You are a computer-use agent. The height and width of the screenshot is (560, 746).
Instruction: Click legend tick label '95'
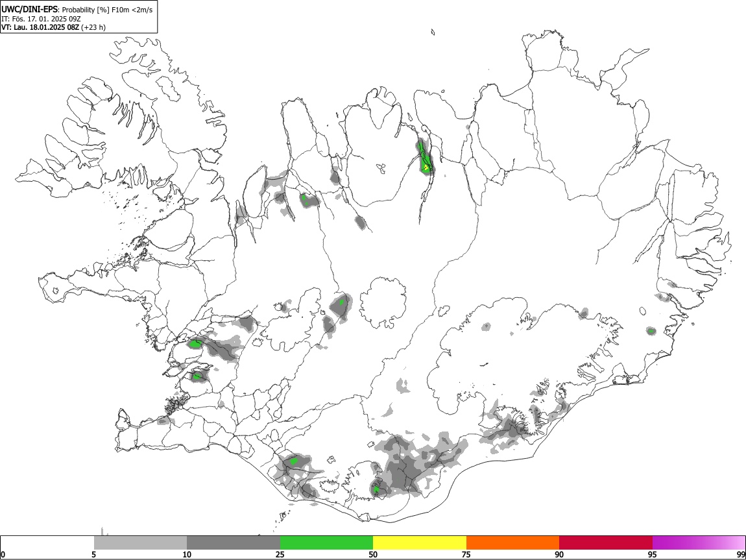(x=653, y=555)
